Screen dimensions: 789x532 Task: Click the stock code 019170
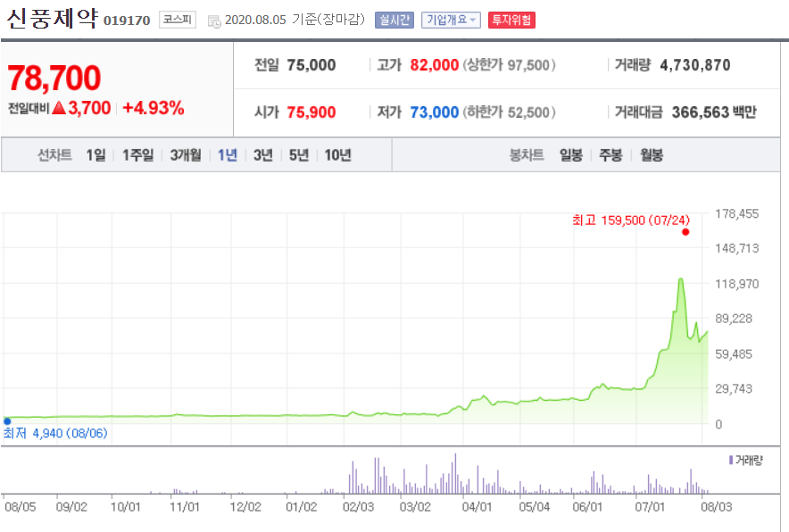coord(127,21)
